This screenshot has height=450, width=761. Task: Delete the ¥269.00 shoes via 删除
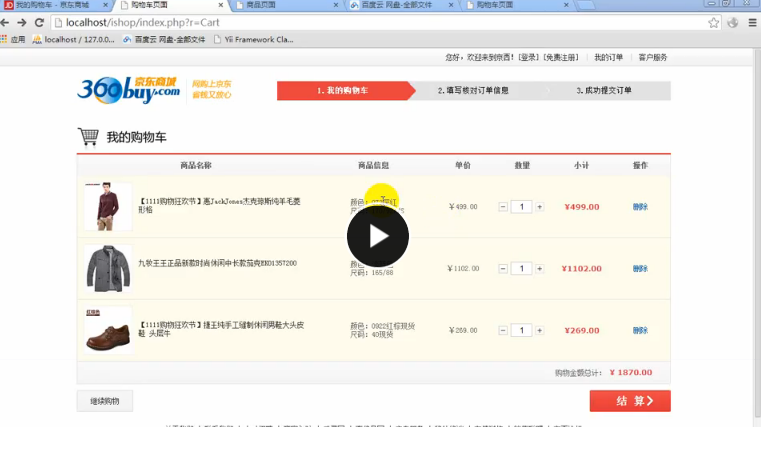[640, 330]
